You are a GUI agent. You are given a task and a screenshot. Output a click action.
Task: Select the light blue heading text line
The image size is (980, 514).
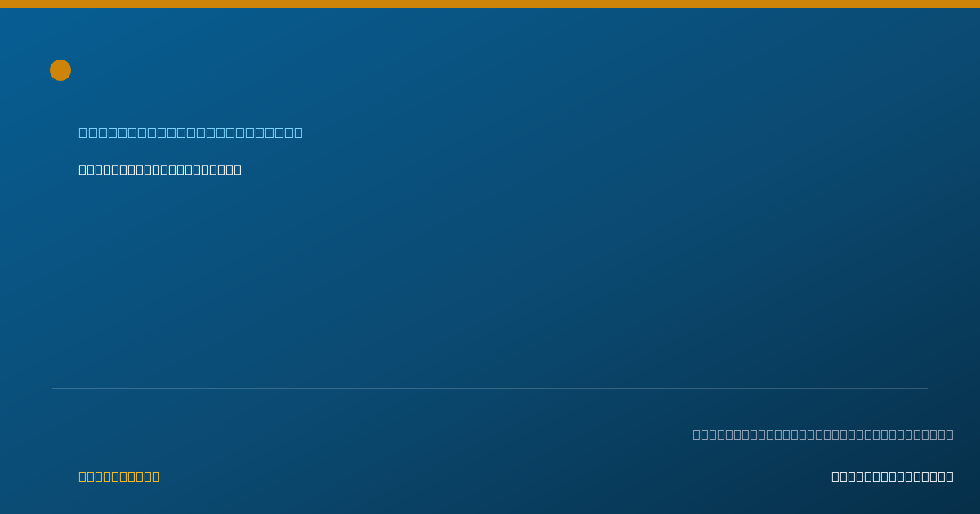point(190,132)
